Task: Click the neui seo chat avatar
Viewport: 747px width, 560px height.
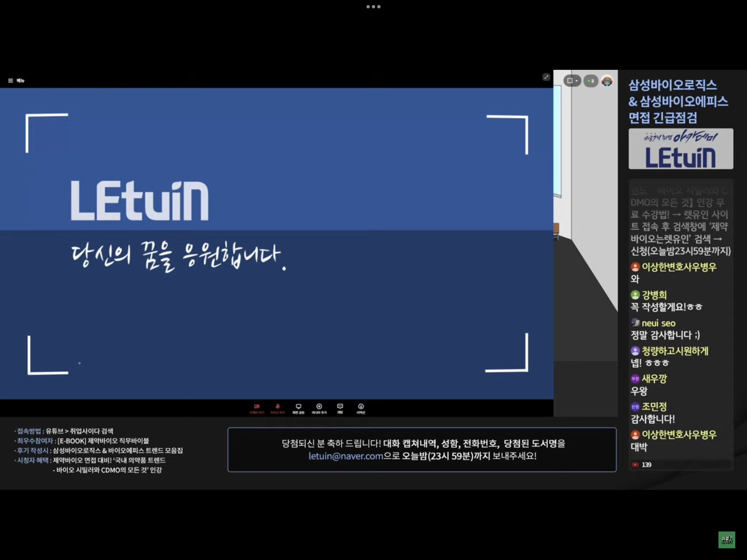Action: [635, 323]
